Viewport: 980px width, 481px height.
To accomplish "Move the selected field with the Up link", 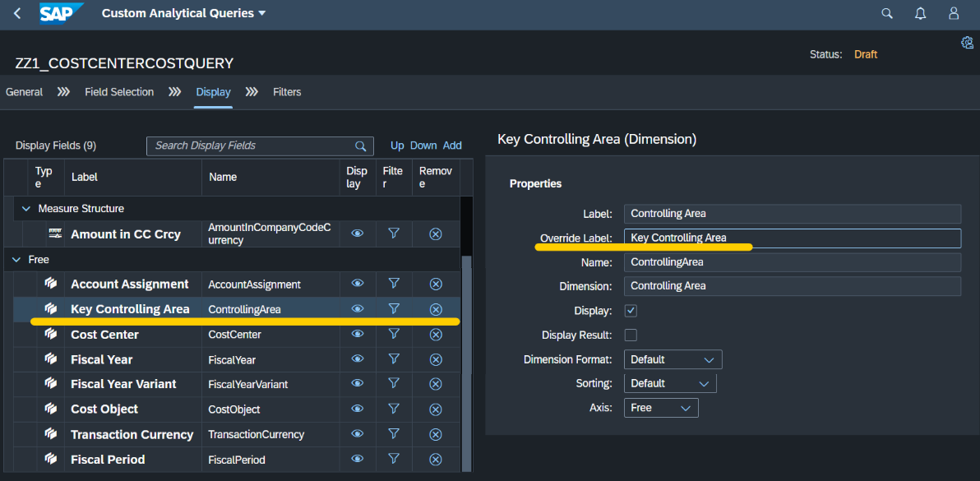I will 397,145.
